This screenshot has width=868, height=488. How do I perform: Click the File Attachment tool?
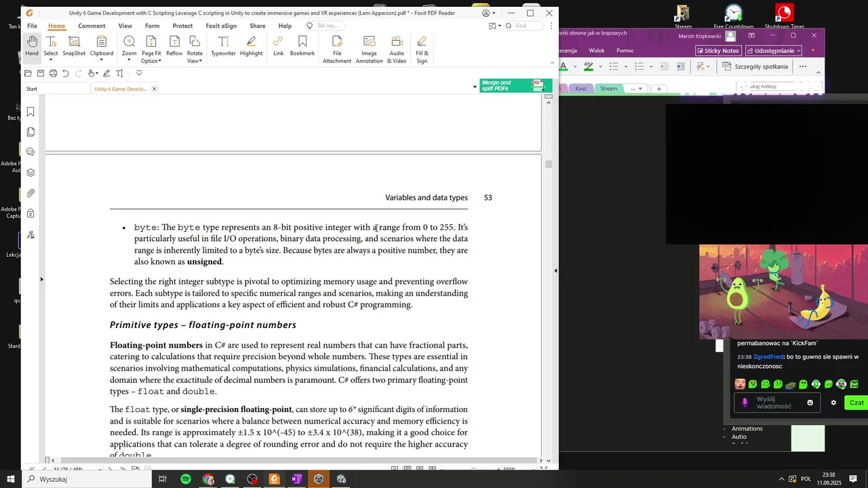pyautogui.click(x=337, y=49)
